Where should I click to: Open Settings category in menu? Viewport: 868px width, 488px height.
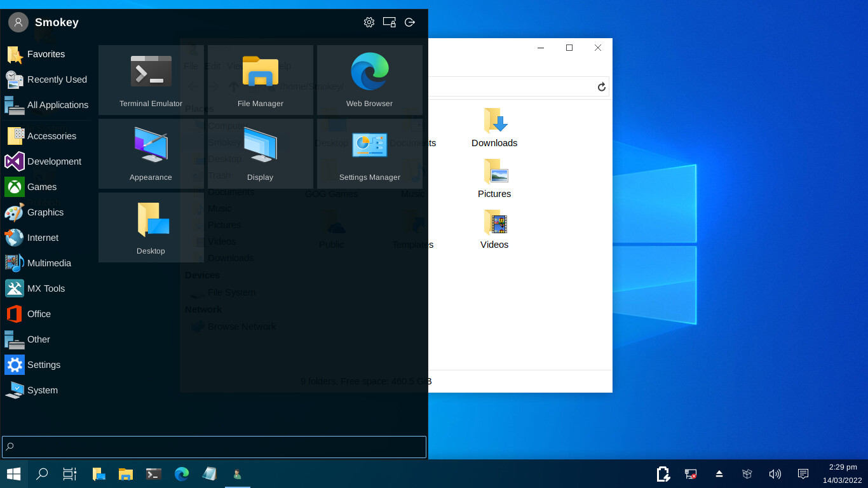coord(48,365)
